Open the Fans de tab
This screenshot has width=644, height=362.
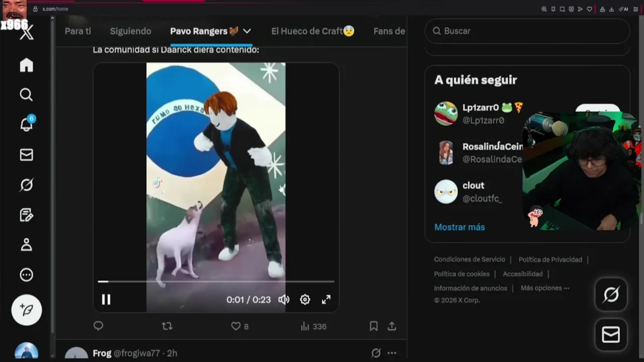[389, 31]
